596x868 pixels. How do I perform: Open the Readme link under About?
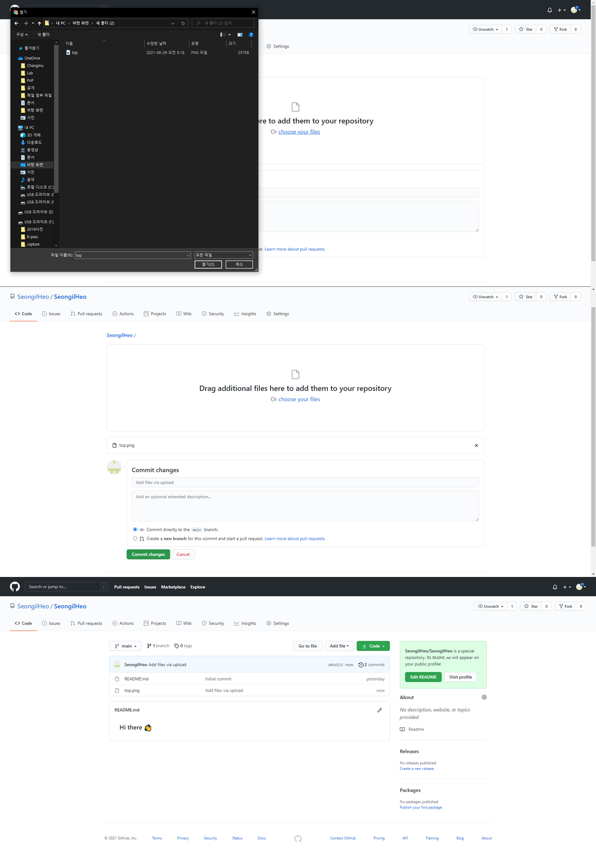click(x=412, y=729)
